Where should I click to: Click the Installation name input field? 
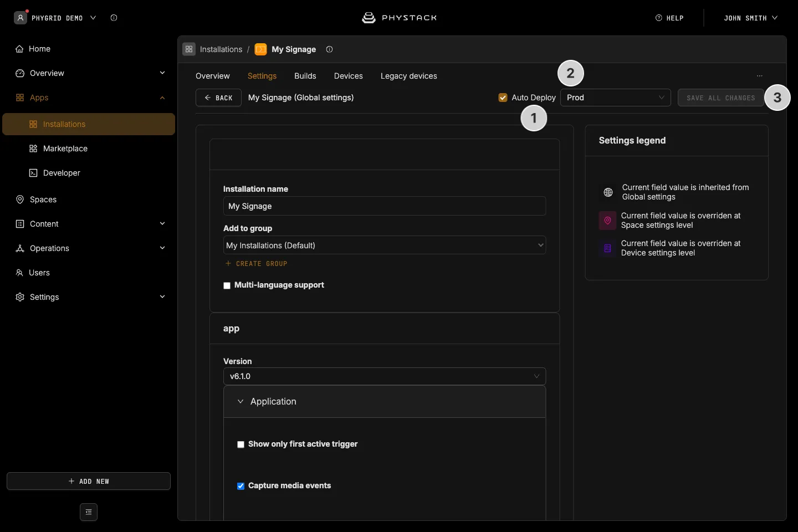tap(385, 206)
